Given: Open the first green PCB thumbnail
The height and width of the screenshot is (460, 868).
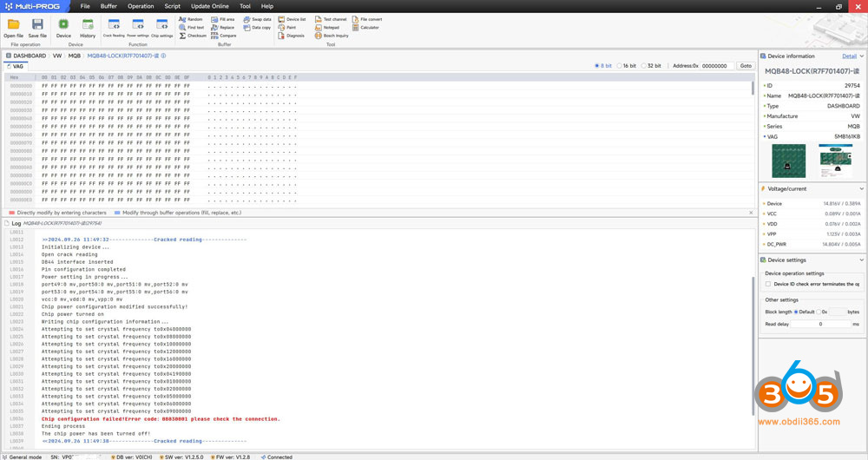Looking at the screenshot, I should [788, 161].
